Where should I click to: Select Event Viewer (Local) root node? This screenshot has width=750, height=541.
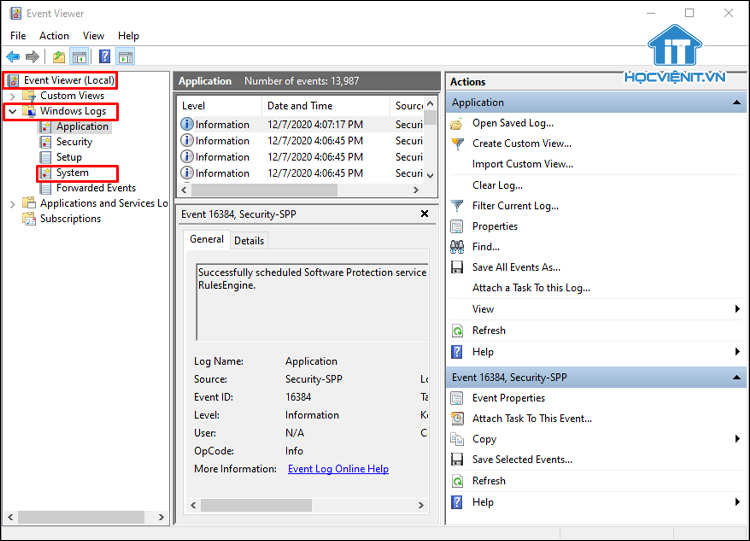[69, 80]
